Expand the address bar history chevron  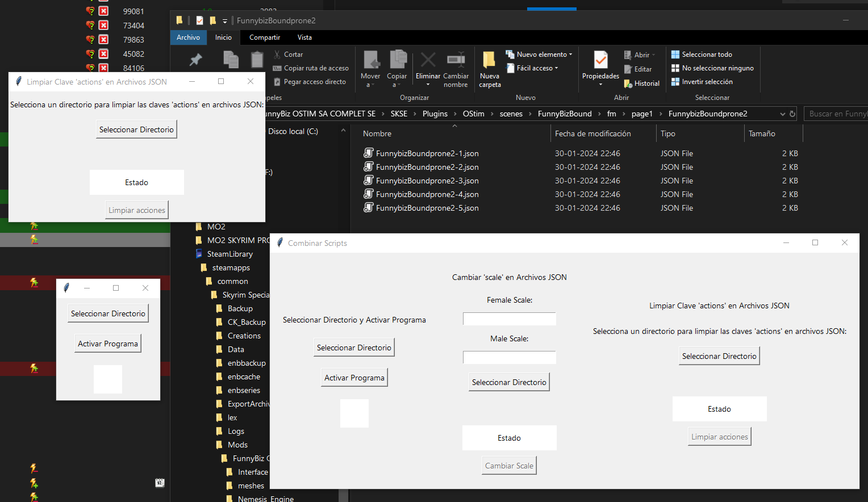(x=783, y=114)
